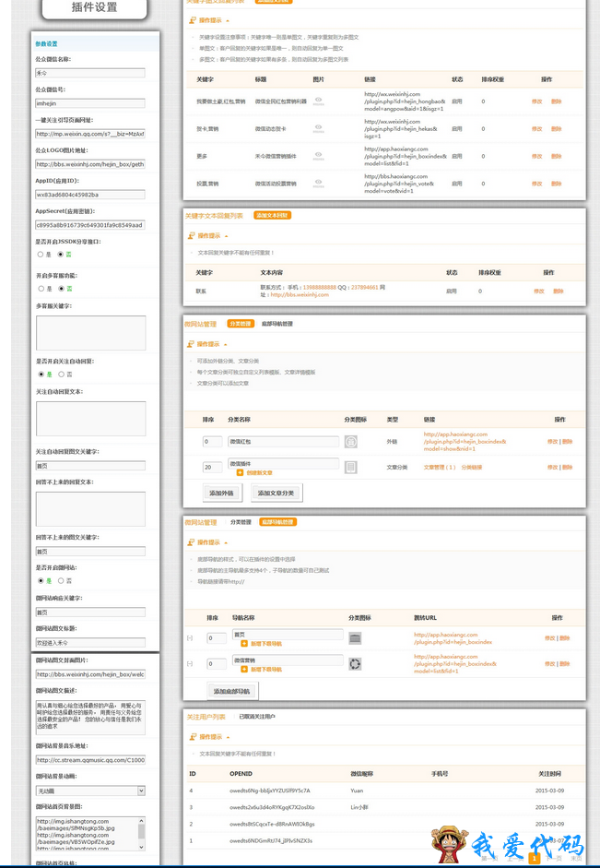Open 微网站背景动画 dropdown showing 无动画

click(90, 791)
